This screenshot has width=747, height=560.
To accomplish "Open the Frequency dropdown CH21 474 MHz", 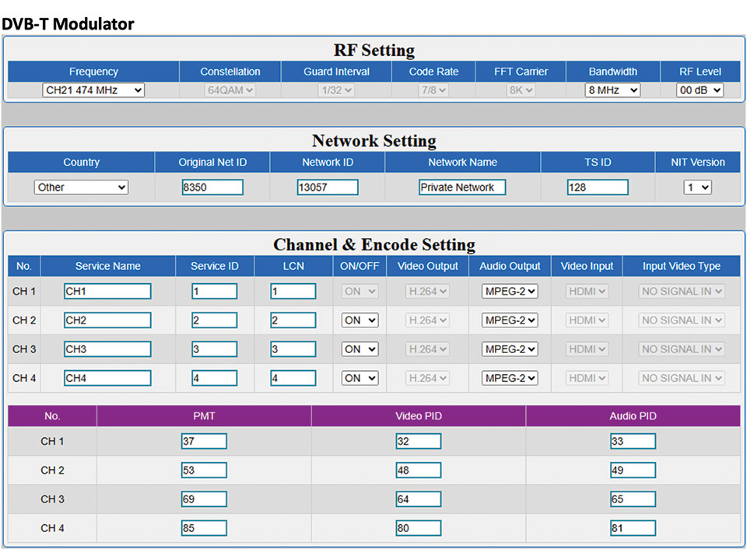I will tap(93, 90).
